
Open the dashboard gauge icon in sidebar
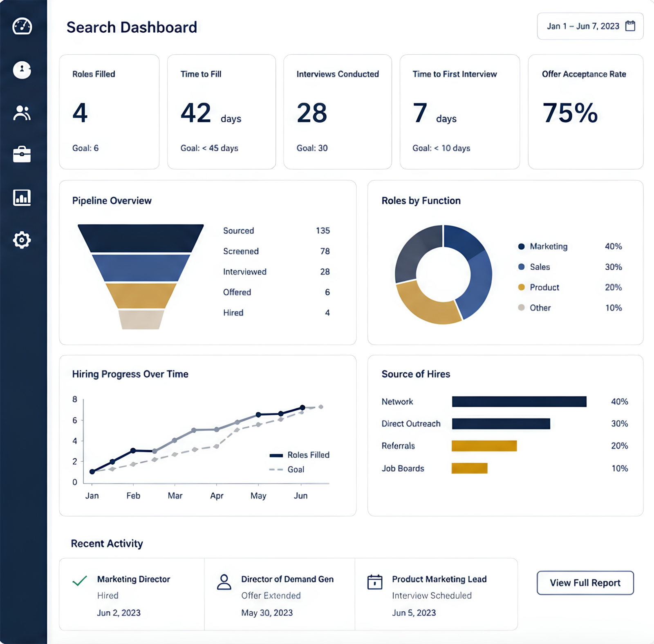22,26
